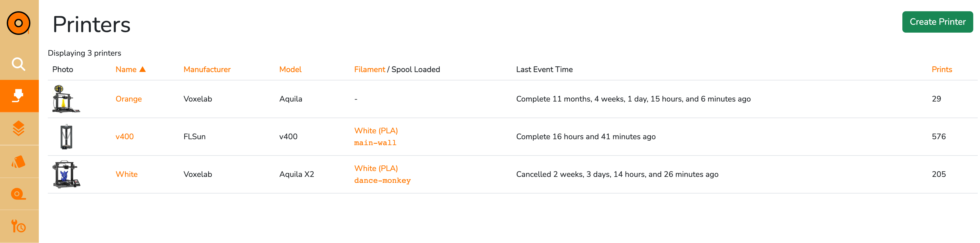Sort table by Name column
Viewport: 980px width, 243px height.
[126, 69]
